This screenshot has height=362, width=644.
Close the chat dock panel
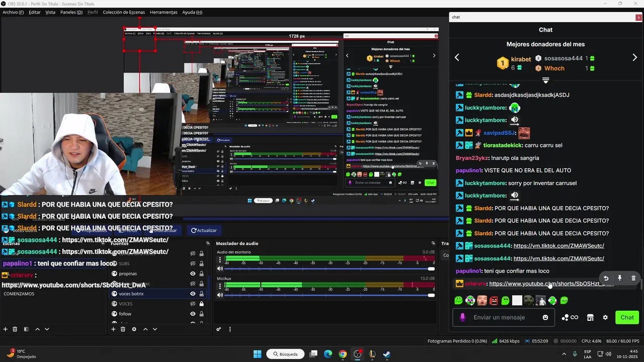[x=638, y=17]
